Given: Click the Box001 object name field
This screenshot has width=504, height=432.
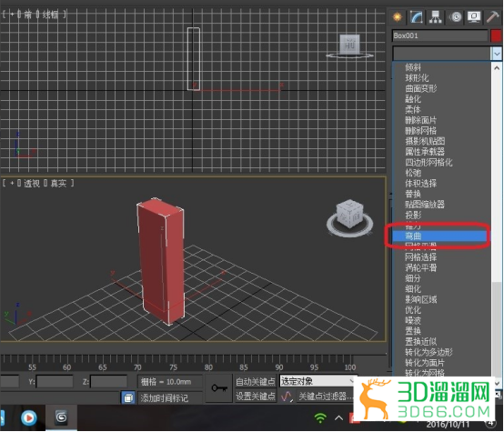Looking at the screenshot, I should [x=439, y=35].
